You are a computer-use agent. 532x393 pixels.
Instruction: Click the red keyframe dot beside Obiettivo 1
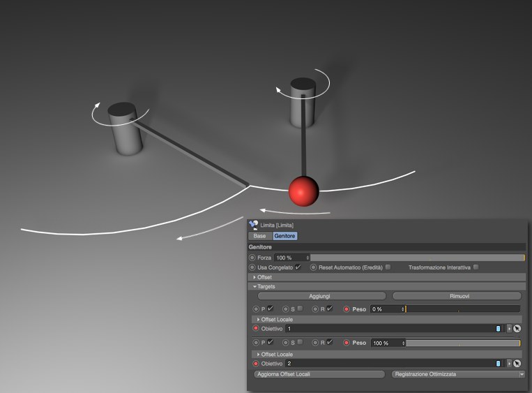coord(255,328)
